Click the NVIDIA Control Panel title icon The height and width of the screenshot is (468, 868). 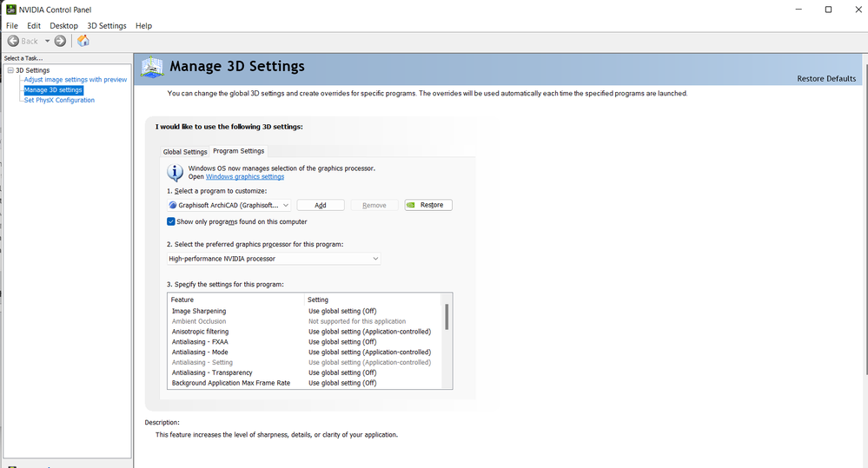[10, 10]
